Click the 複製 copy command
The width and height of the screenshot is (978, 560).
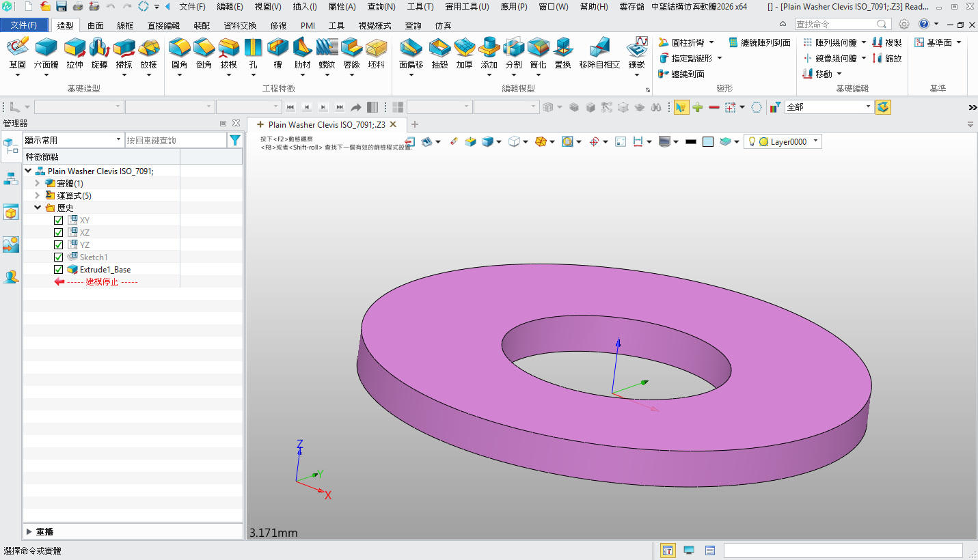coord(887,42)
